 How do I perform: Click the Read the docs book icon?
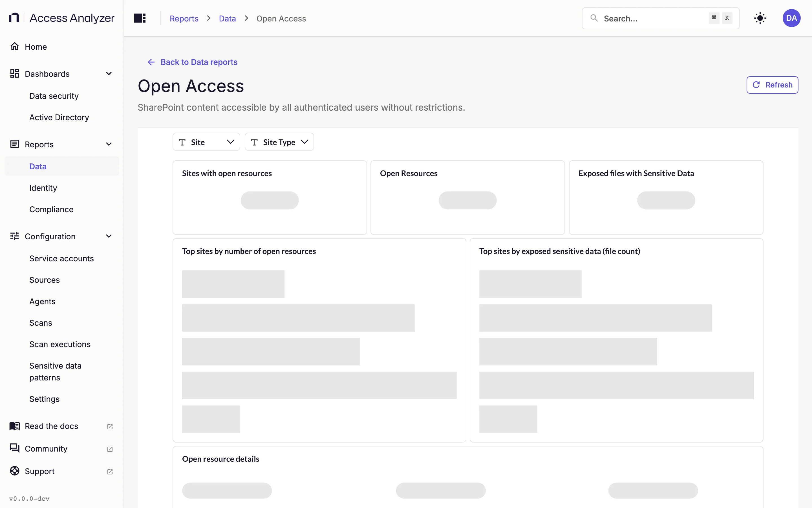coord(14,426)
